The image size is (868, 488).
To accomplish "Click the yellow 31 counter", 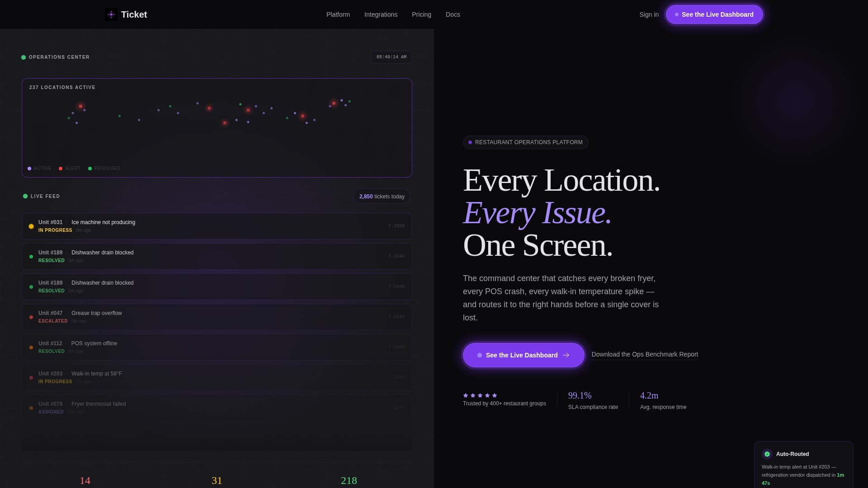I will [217, 481].
